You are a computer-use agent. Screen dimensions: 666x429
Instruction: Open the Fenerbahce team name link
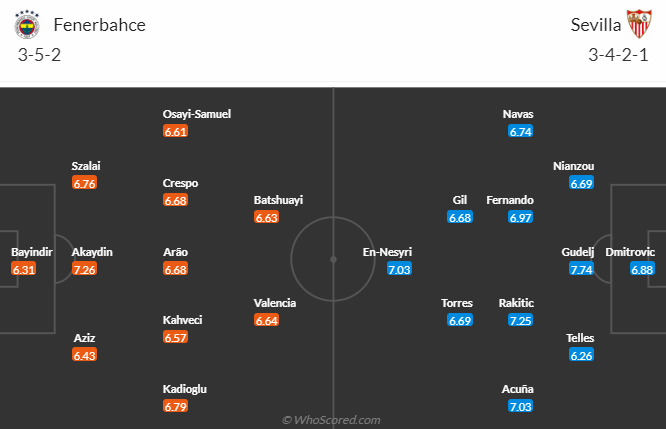(99, 25)
